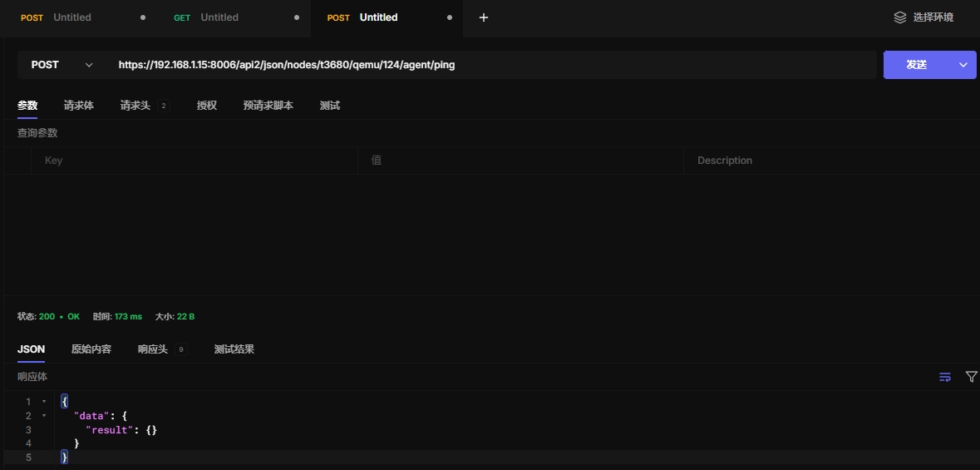Open a new request tab with plus icon
The height and width of the screenshot is (470, 980).
[x=484, y=17]
